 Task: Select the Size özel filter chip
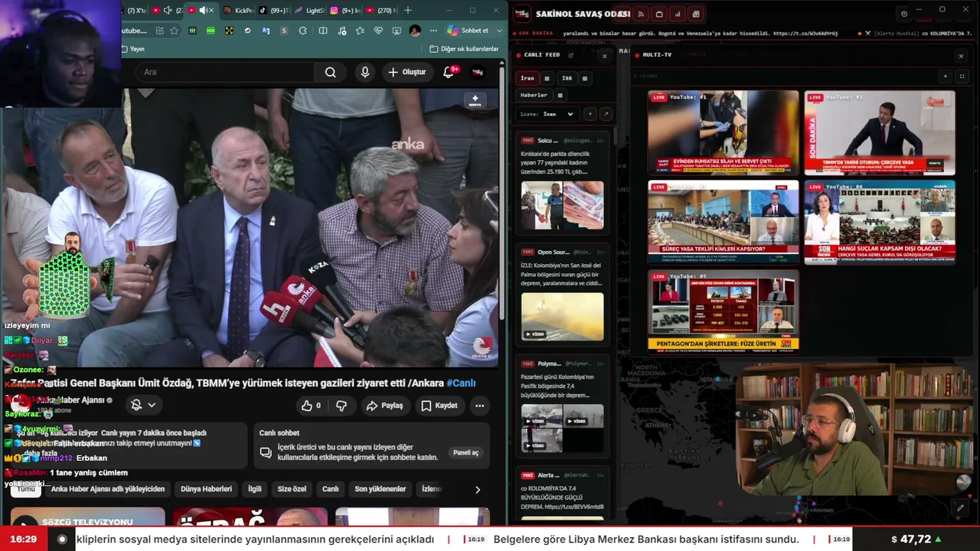(x=292, y=489)
